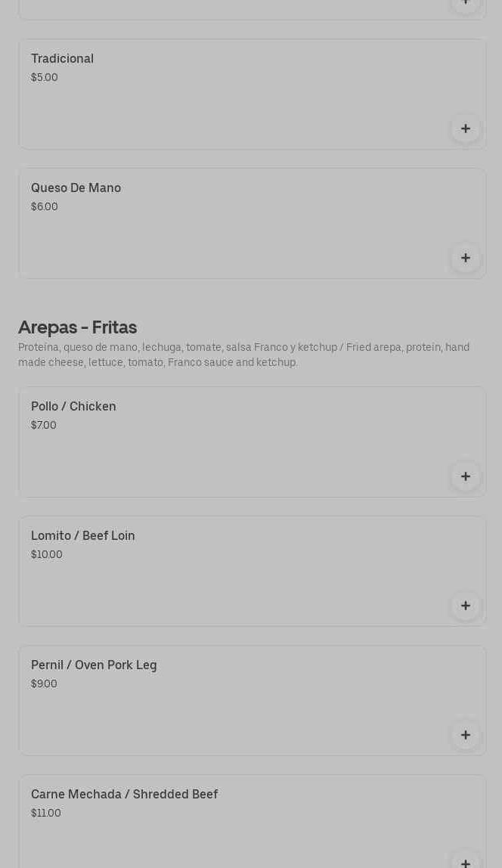Viewport: 502px width, 868px height.
Task: Add Pollo / Chicken arepa with plus
Action: click(465, 476)
